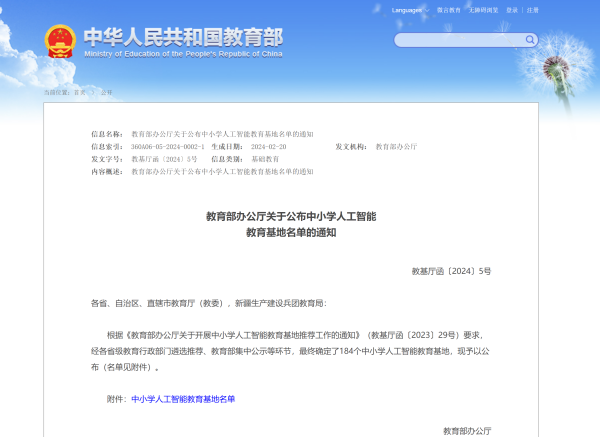The image size is (600, 437).
Task: Open the attachment 中小学人工智能教育基地名单
Action: tap(183, 399)
